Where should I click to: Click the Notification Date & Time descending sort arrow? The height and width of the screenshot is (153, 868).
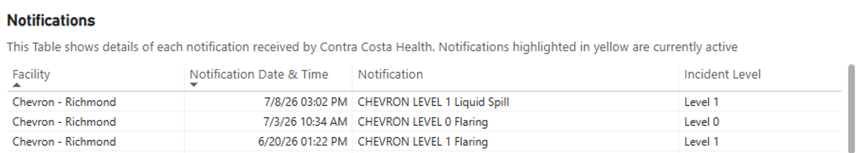click(194, 85)
